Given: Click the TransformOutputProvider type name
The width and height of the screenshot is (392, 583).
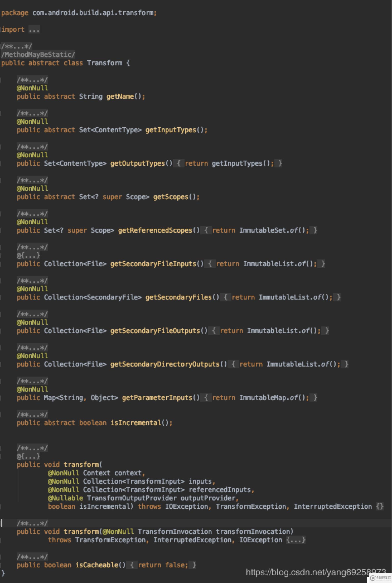Looking at the screenshot, I should 132,498.
